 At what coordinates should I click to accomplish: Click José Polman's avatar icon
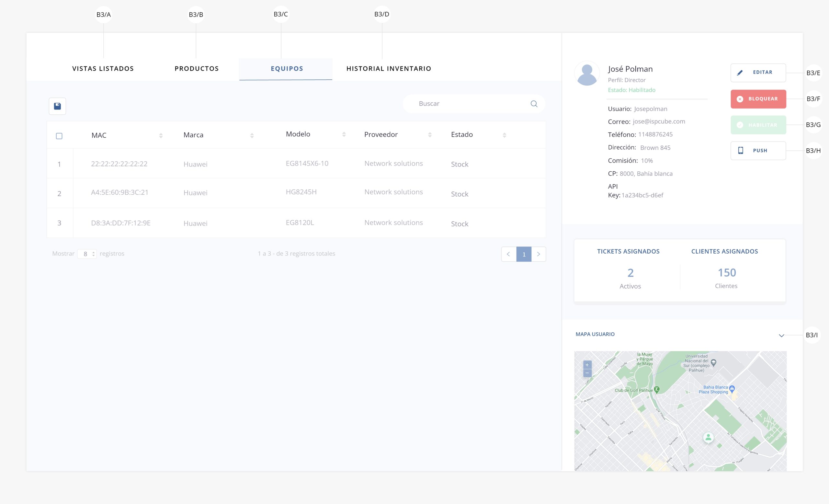tap(587, 74)
